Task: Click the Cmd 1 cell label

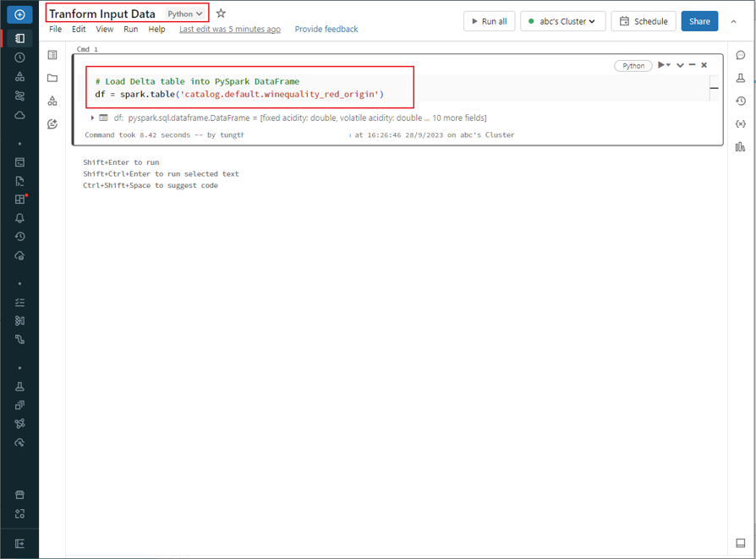Action: 87,49
